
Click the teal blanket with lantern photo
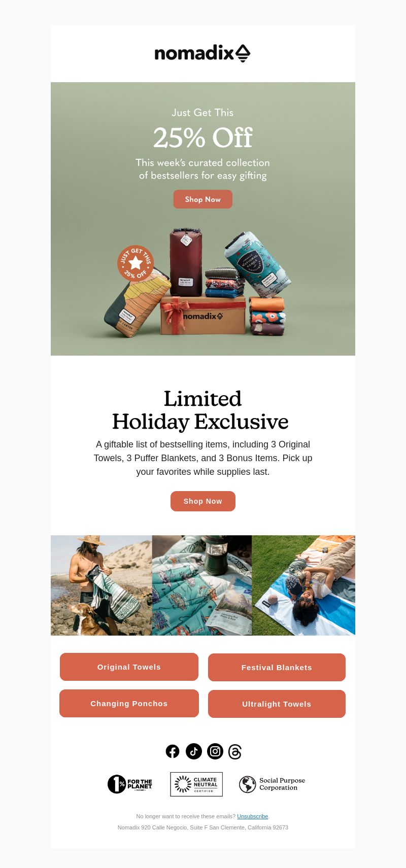pos(202,585)
